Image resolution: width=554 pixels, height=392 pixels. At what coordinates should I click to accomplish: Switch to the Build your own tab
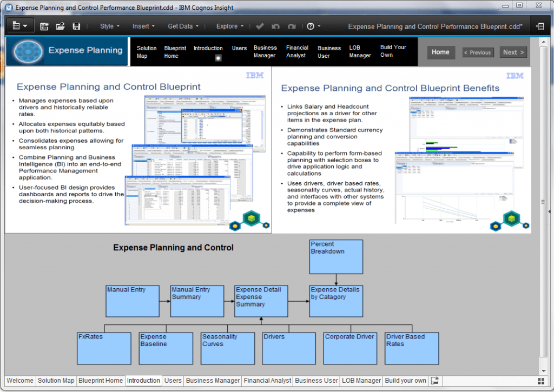[x=405, y=381]
